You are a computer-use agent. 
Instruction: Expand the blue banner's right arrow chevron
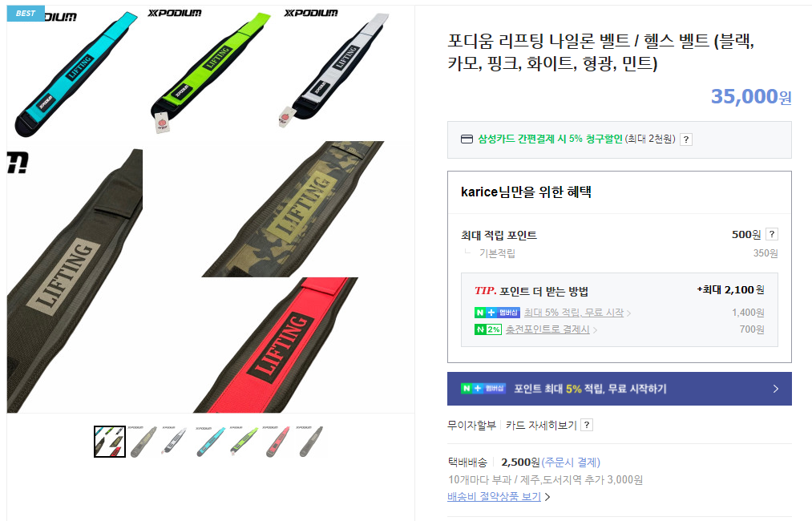pyautogui.click(x=775, y=389)
